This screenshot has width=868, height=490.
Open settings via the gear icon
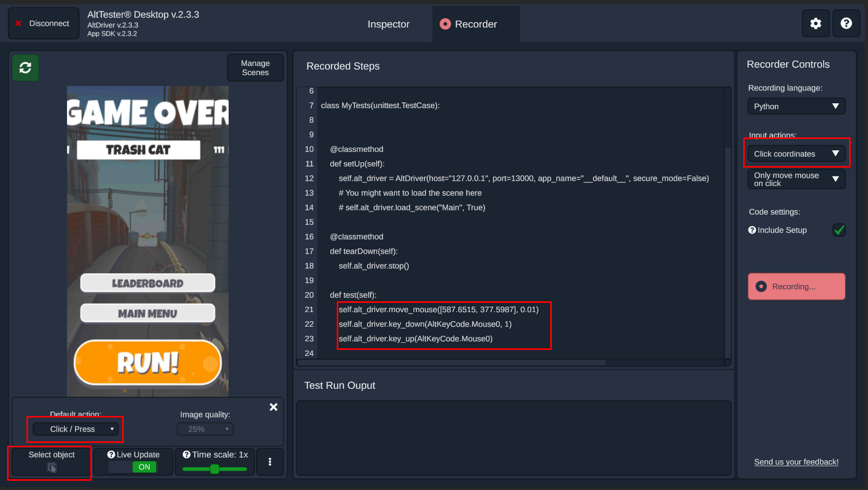[816, 23]
